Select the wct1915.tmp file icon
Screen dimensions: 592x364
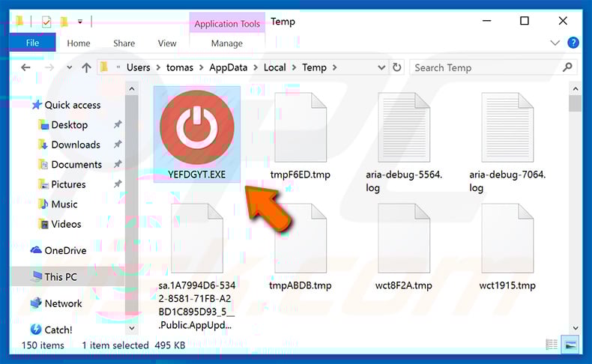tap(507, 238)
